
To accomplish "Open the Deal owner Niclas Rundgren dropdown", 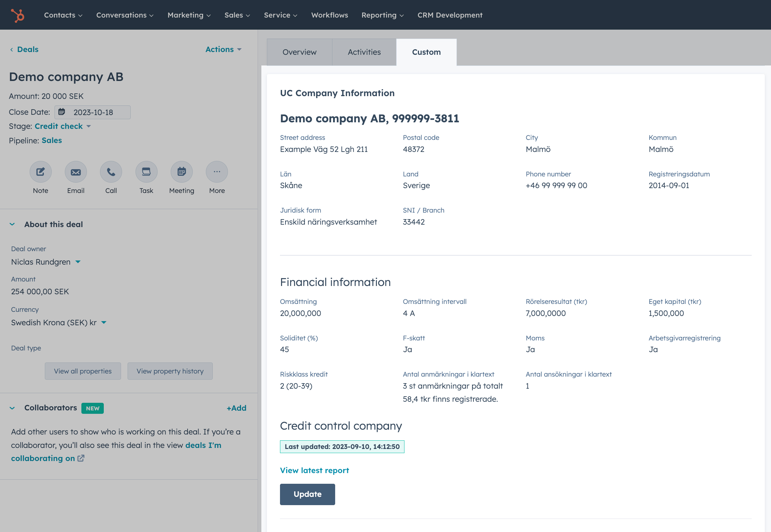I will coord(78,262).
